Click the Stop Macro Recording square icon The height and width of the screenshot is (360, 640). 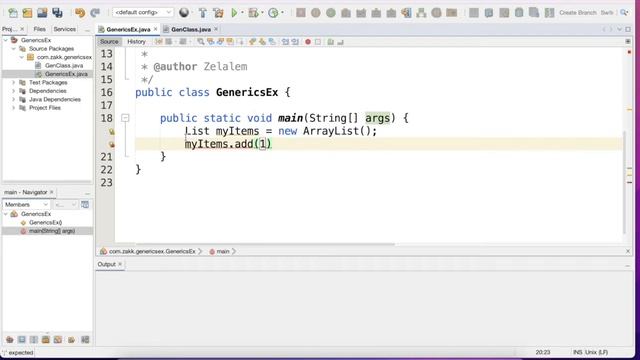coord(318,42)
